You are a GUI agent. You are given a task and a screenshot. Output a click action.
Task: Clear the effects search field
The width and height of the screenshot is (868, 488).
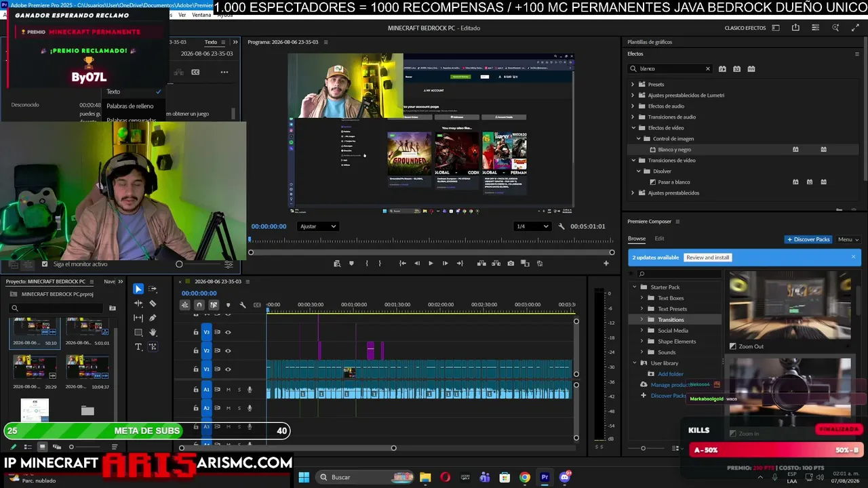[707, 68]
